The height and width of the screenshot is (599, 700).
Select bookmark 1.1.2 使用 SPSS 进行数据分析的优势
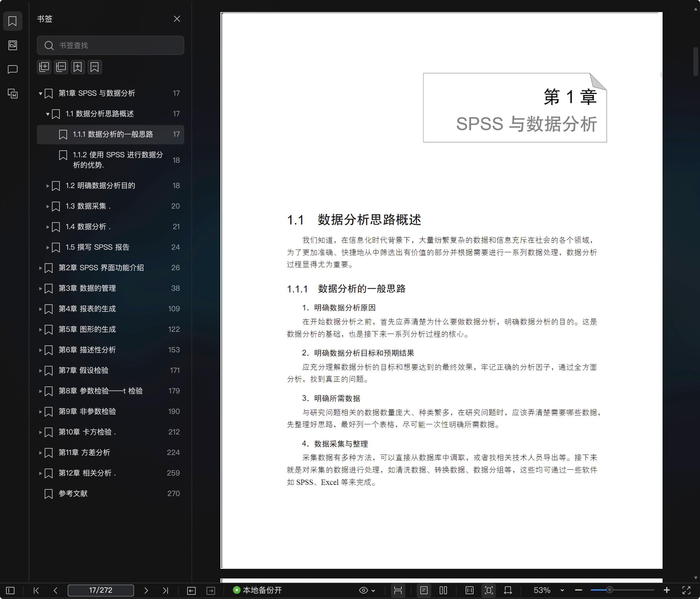(111, 160)
